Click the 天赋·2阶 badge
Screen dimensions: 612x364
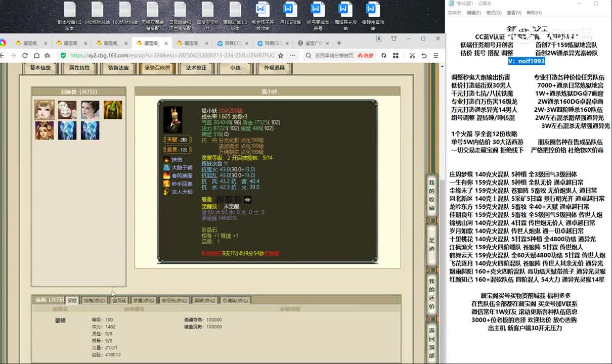[178, 140]
